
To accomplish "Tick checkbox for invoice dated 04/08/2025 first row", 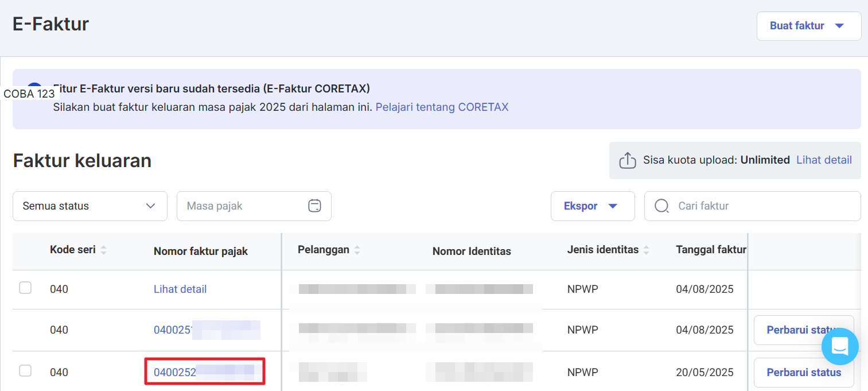I will [x=25, y=288].
